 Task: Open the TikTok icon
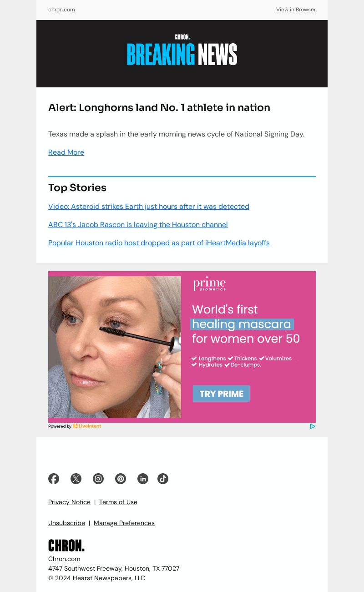163,479
